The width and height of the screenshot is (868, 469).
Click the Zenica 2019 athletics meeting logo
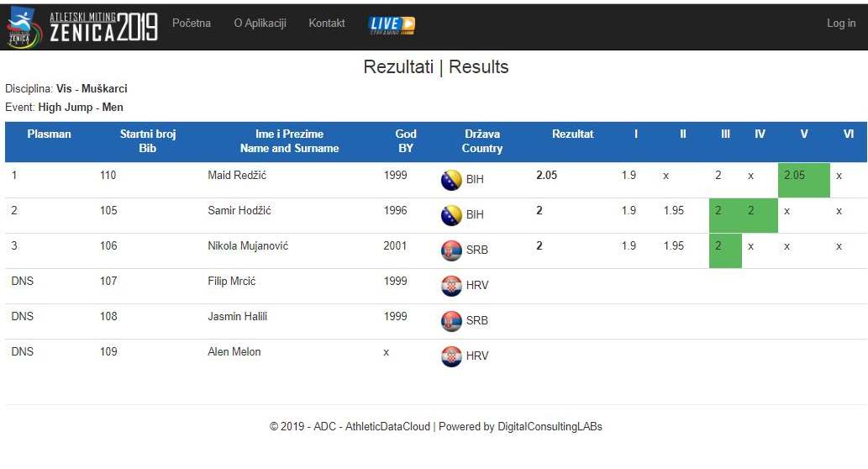pos(82,26)
